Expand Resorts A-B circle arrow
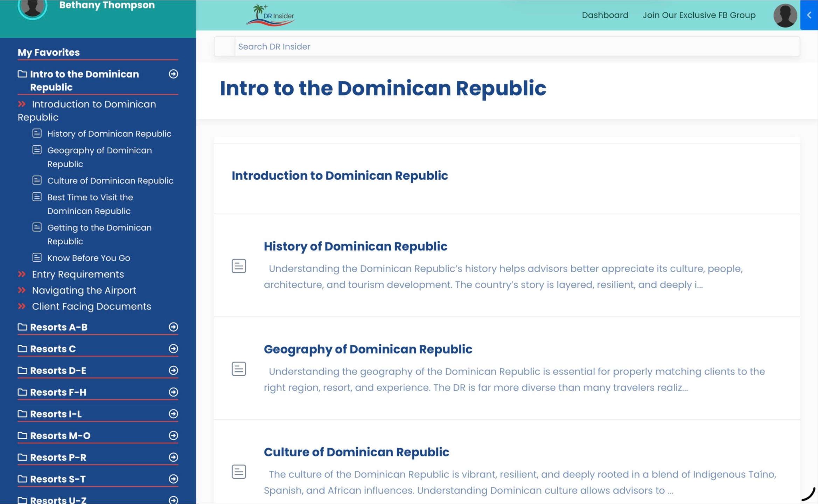Screen dimensions: 818x504 click(173, 327)
